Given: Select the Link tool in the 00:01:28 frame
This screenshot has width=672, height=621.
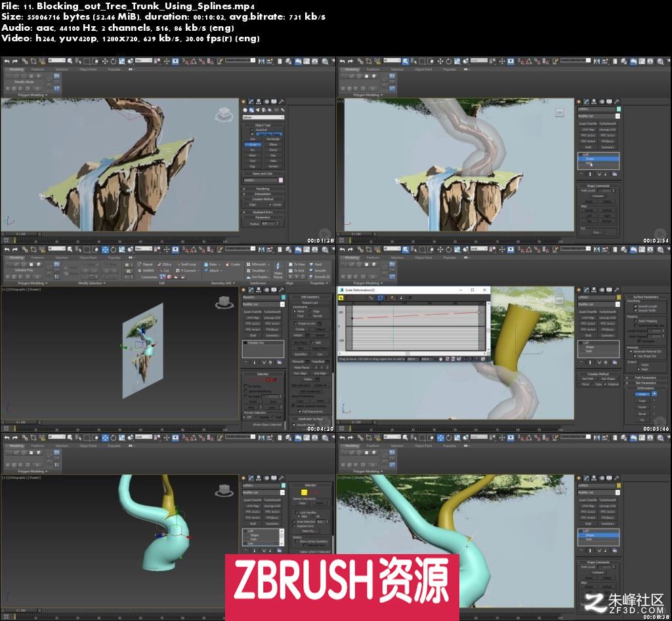Looking at the screenshot, I should coord(25,61).
